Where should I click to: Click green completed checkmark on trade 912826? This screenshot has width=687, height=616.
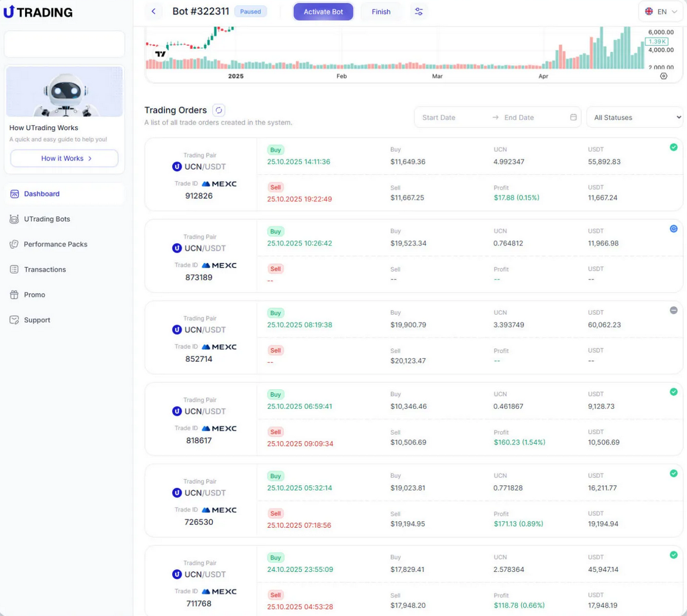(x=673, y=147)
